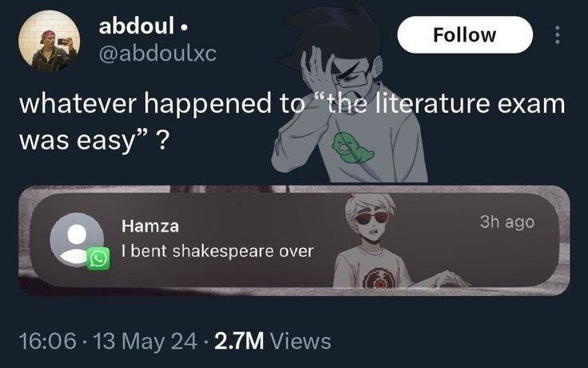Screen dimensions: 588x368
Task: Click the red record emblem on the shirt
Action: pos(379,278)
